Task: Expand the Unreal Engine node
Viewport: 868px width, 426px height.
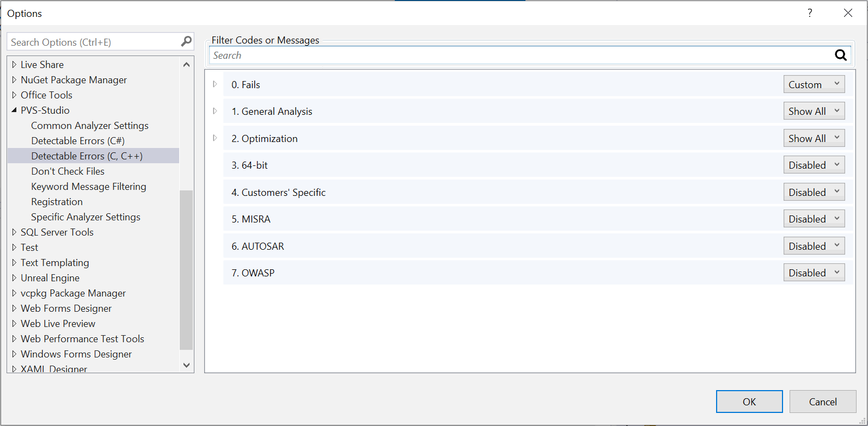Action: pyautogui.click(x=14, y=277)
